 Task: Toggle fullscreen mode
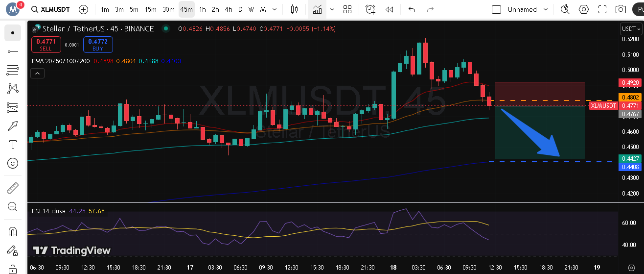(x=602, y=9)
